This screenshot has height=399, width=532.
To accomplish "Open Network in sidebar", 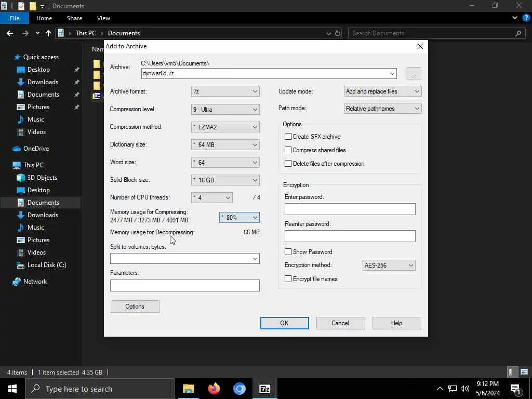I will tap(35, 282).
